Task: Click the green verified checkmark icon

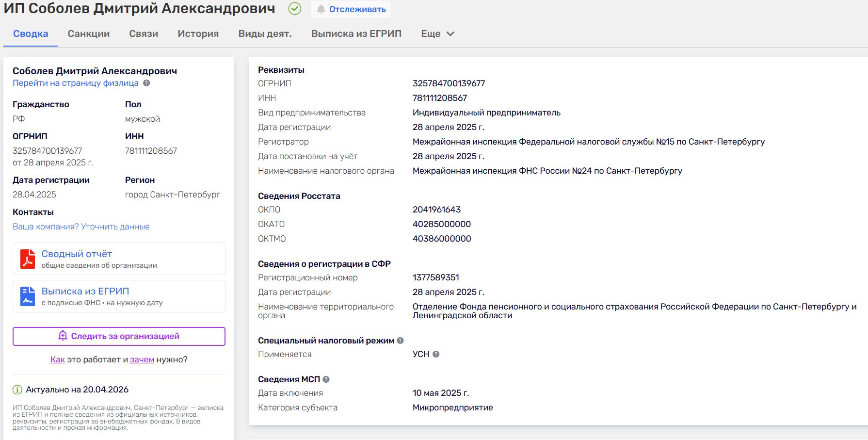Action: (x=294, y=9)
